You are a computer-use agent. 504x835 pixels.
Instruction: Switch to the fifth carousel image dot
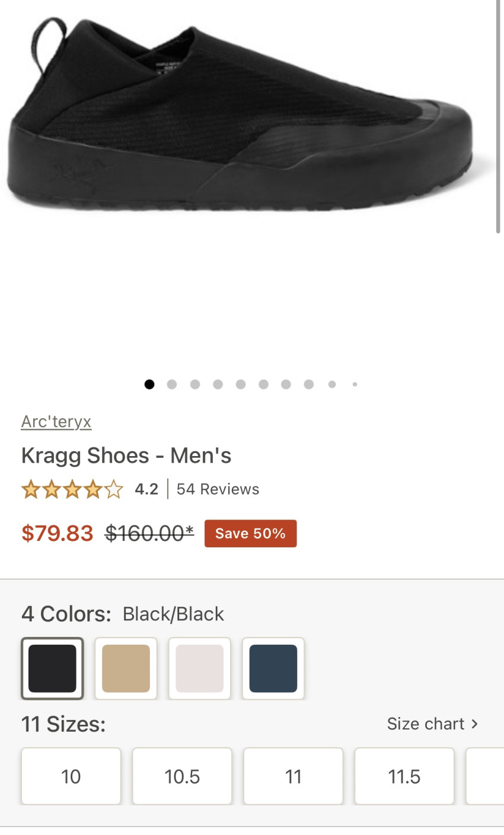[241, 384]
